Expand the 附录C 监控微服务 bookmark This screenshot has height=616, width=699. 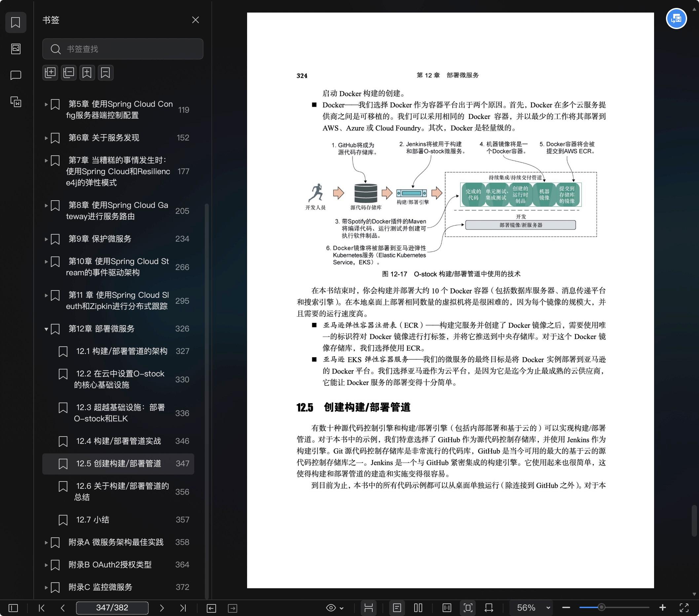click(x=46, y=587)
